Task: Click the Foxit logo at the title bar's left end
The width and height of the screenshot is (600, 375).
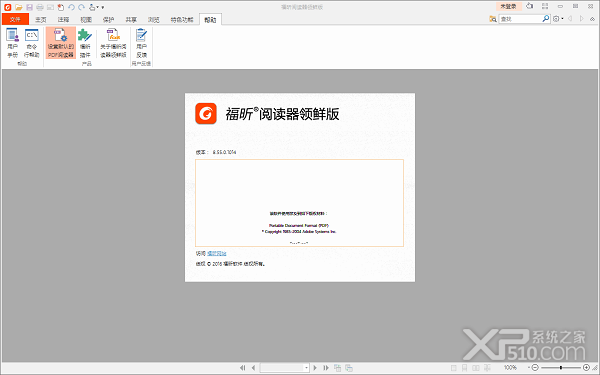Action: point(7,7)
